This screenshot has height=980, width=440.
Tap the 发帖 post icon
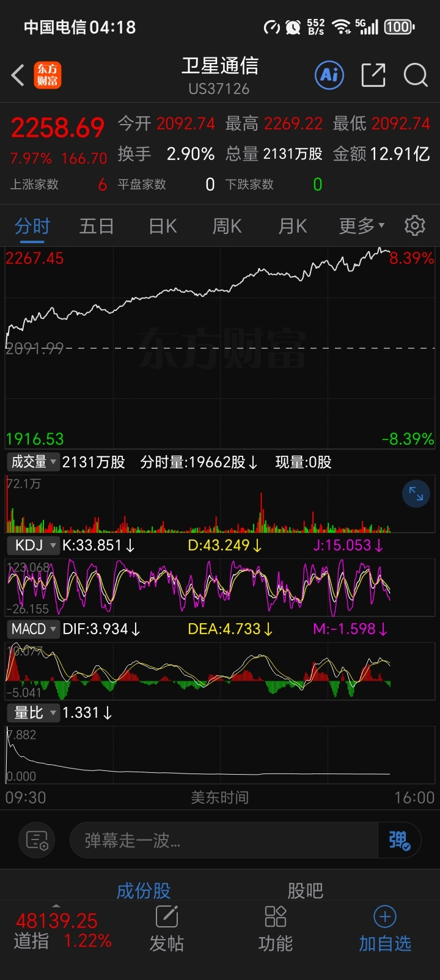pos(166,929)
